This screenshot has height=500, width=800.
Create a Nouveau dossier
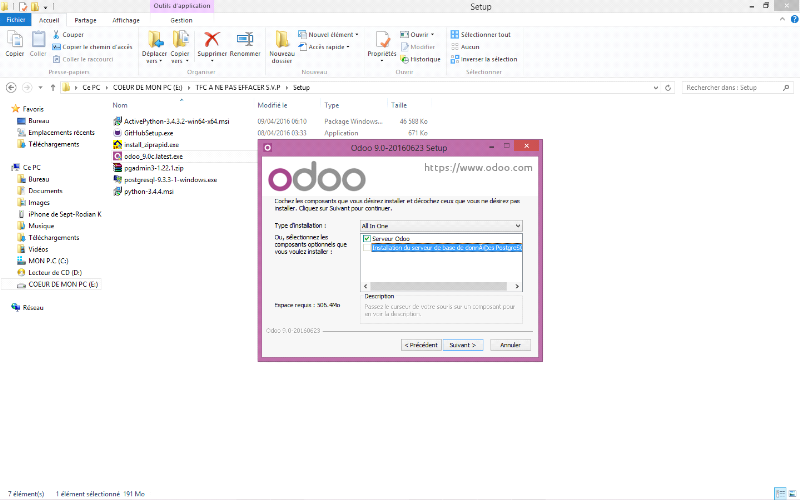pos(282,47)
